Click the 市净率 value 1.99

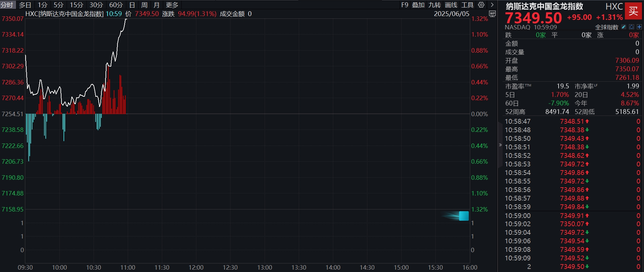[x=633, y=86]
